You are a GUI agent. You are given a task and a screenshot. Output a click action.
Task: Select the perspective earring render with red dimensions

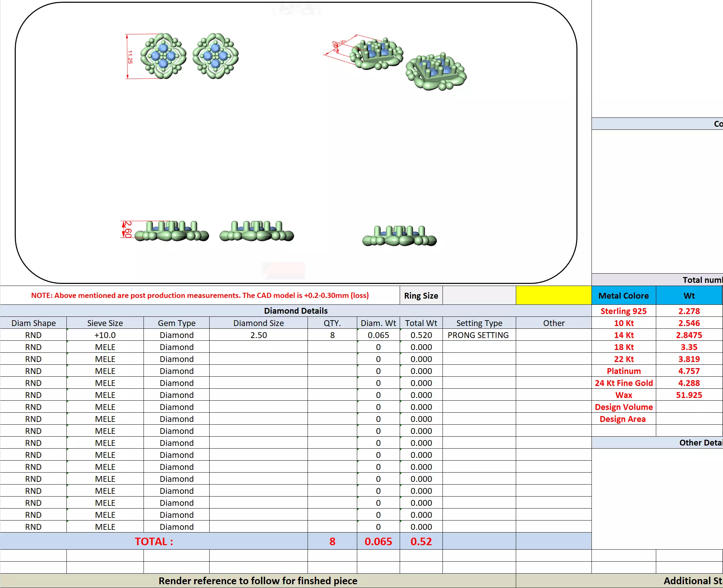click(x=376, y=54)
